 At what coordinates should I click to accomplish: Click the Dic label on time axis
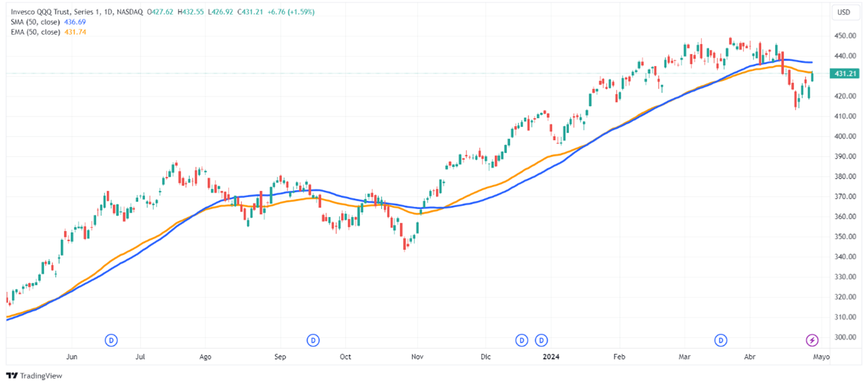click(x=486, y=357)
